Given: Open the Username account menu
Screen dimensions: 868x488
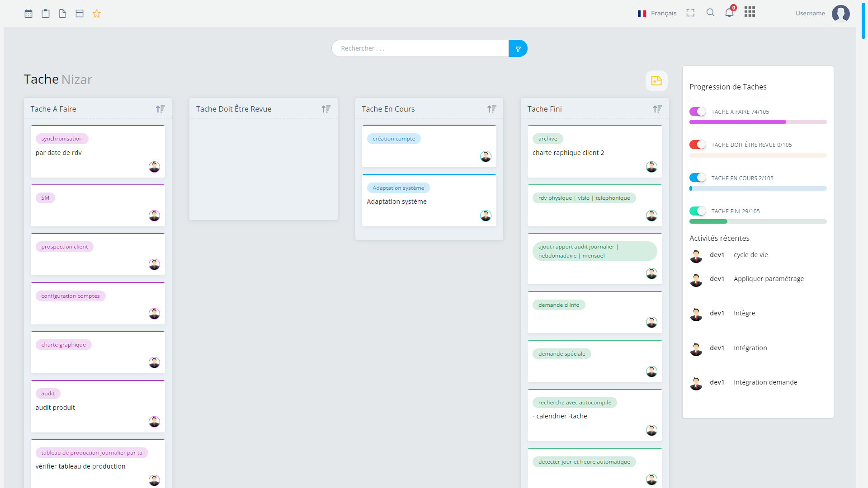Looking at the screenshot, I should 810,13.
